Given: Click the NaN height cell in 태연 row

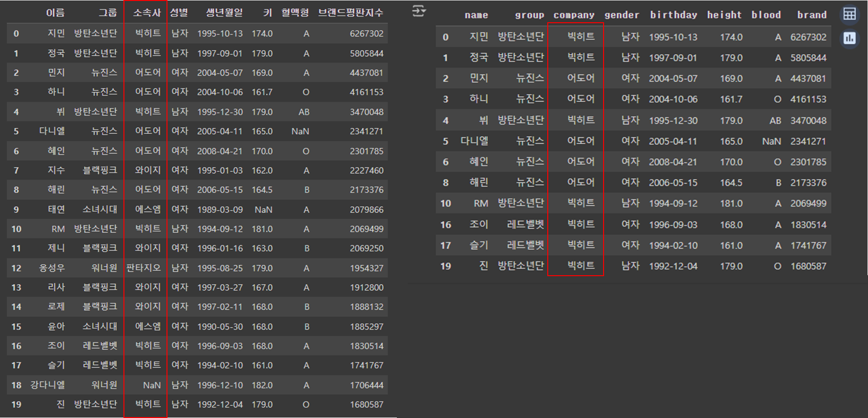Looking at the screenshot, I should coord(263,209).
